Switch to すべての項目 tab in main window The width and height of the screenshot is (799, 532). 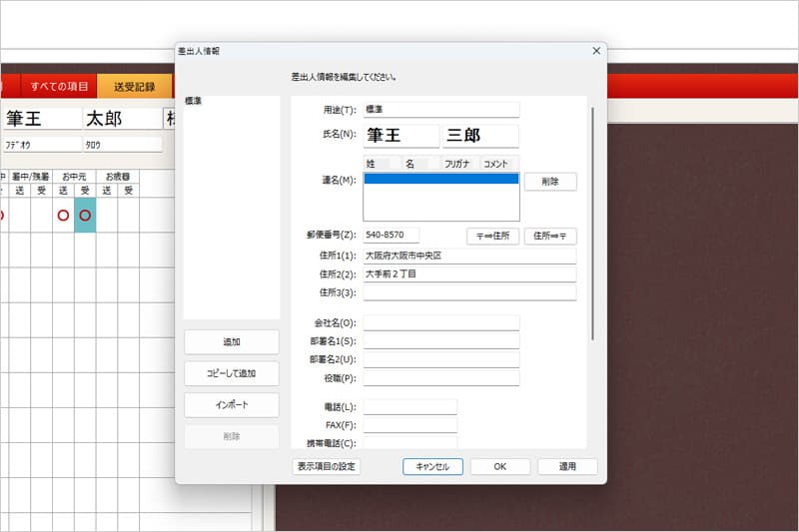pyautogui.click(x=59, y=86)
